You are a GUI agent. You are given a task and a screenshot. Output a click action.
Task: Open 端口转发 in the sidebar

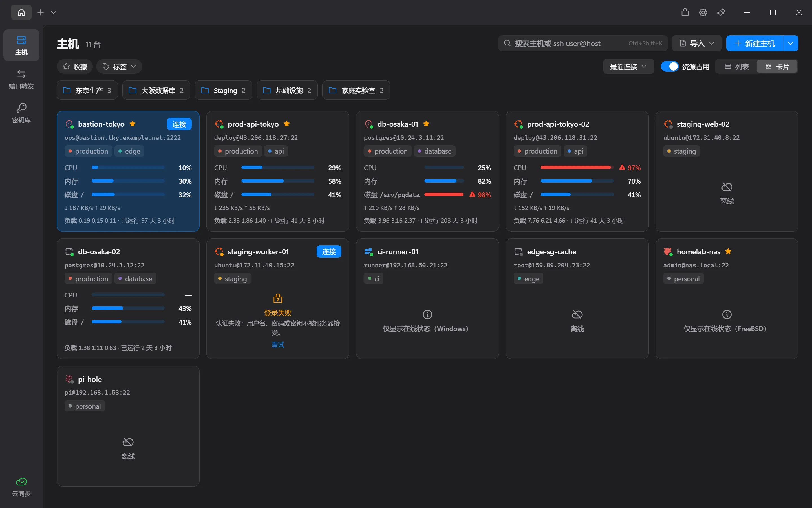click(x=21, y=79)
